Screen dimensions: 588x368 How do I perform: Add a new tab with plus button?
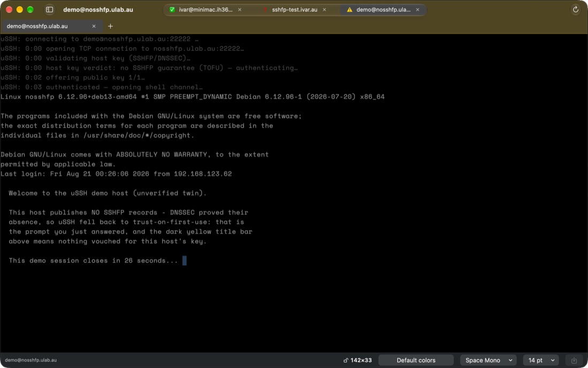pos(110,26)
